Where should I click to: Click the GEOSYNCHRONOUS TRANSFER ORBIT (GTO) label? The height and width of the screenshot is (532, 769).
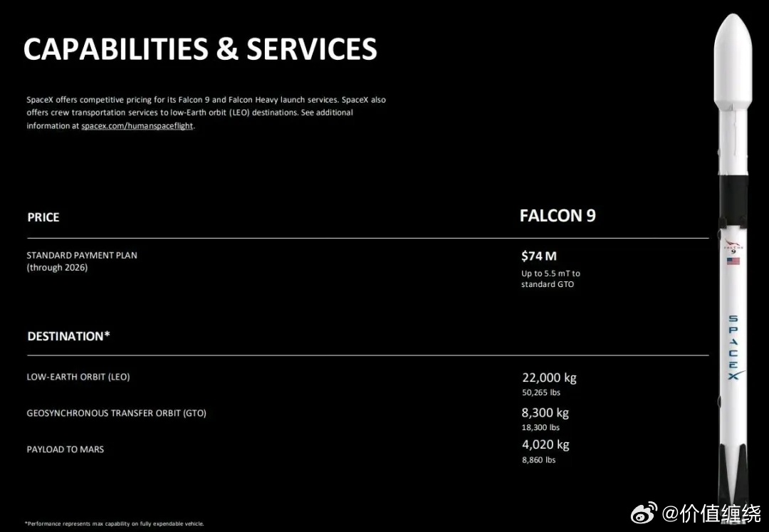click(x=116, y=413)
